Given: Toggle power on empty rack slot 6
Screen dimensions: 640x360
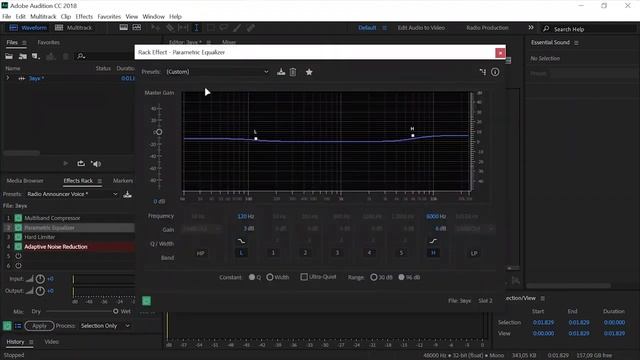Looking at the screenshot, I should 18,265.
